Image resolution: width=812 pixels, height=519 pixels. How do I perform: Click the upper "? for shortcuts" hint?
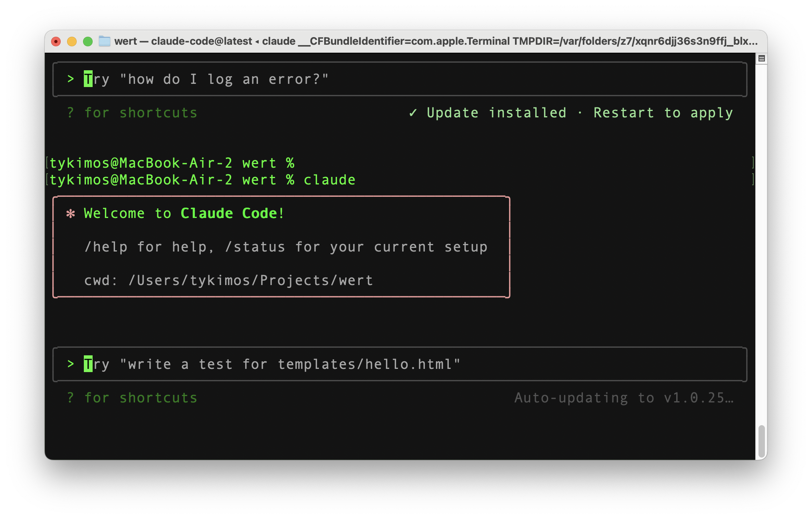[x=132, y=113]
